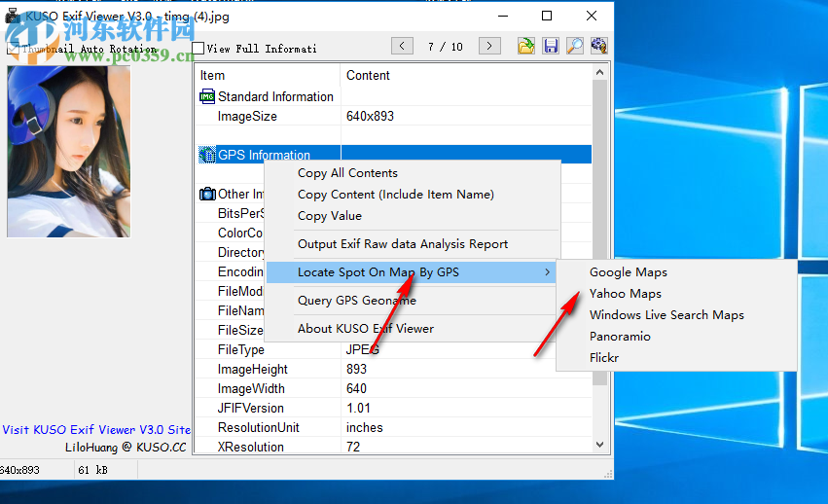The image size is (828, 504).
Task: Select the ImageSize row
Action: point(393,116)
